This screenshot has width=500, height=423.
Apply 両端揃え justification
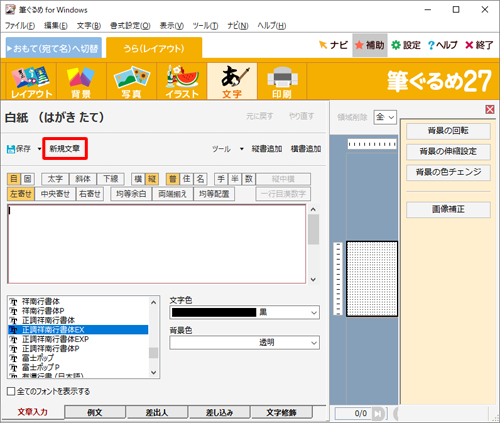[x=173, y=194]
